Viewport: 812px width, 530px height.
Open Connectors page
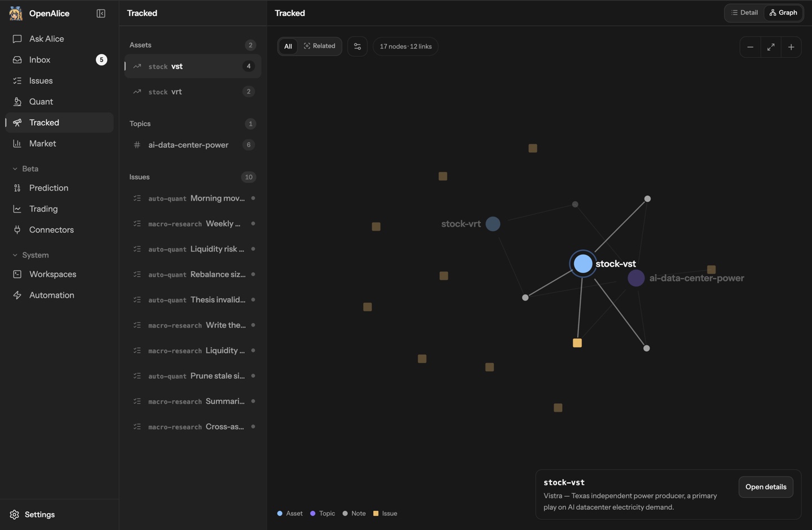coord(59,229)
